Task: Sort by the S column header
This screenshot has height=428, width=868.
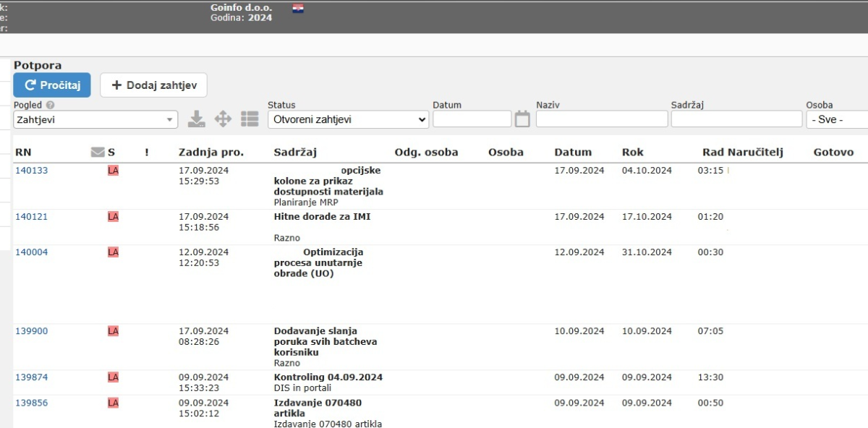Action: click(x=111, y=153)
